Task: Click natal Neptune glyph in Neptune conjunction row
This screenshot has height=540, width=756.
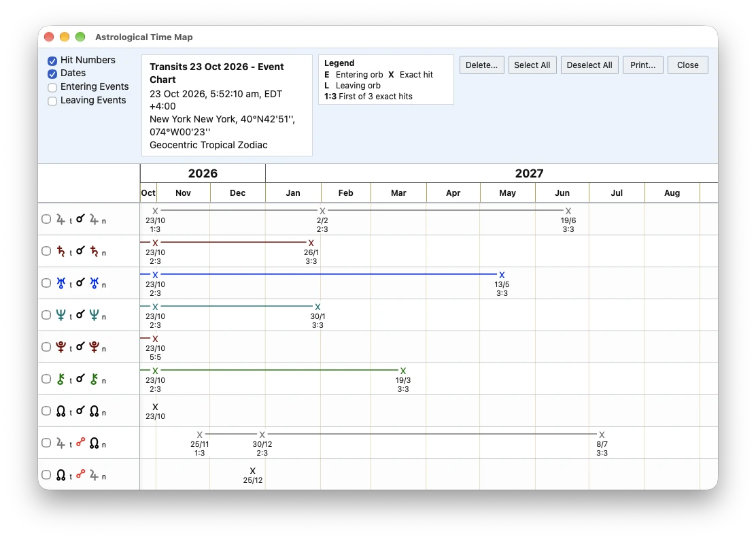Action: coord(94,315)
